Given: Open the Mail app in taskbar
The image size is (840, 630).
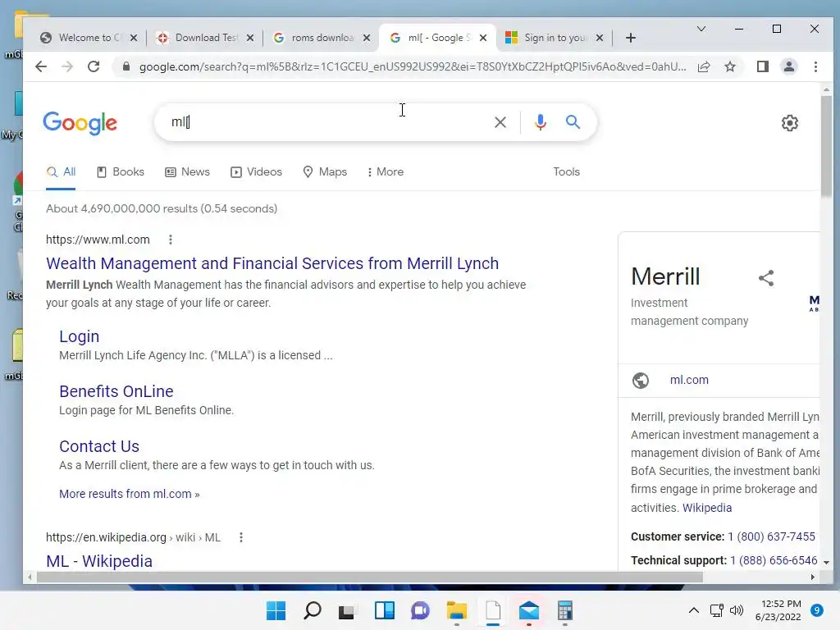Looking at the screenshot, I should [x=529, y=610].
